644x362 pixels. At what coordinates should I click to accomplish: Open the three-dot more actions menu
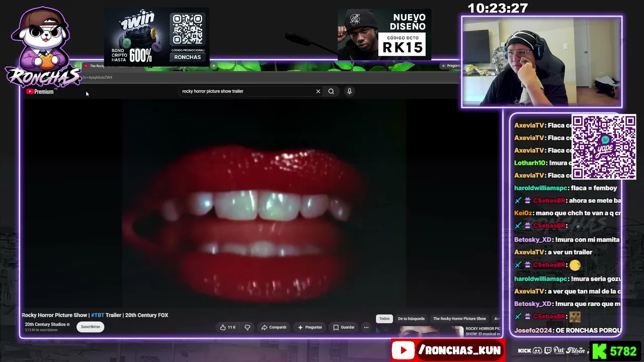[366, 327]
